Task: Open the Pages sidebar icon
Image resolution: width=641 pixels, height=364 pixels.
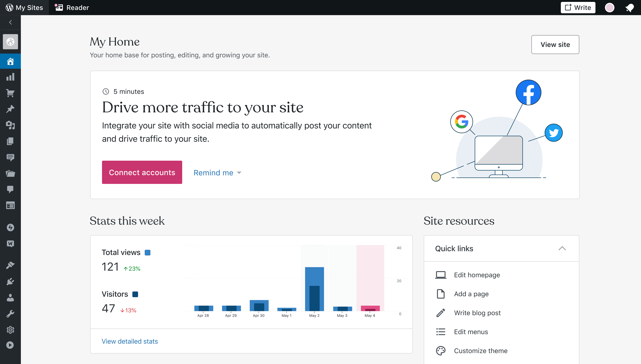Action: click(10, 141)
